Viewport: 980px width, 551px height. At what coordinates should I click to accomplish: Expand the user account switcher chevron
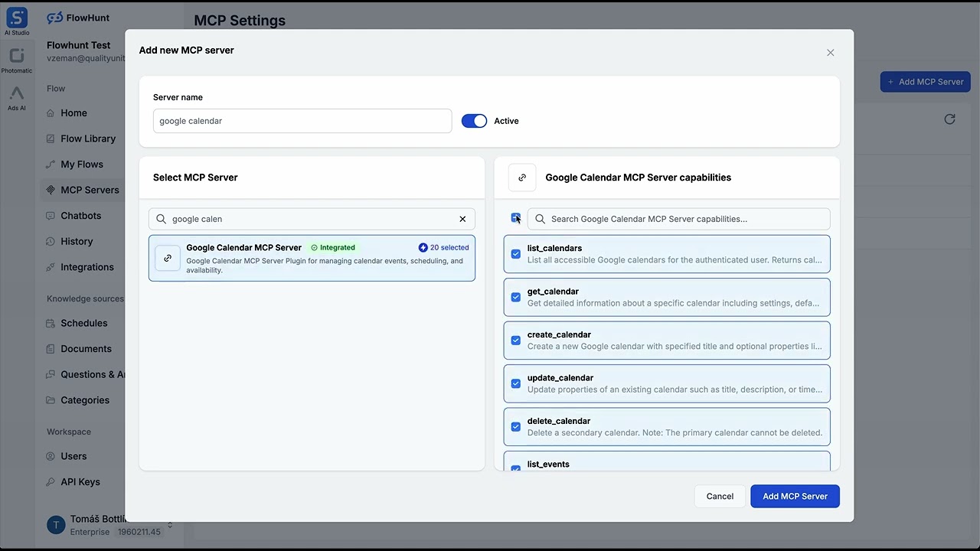170,525
